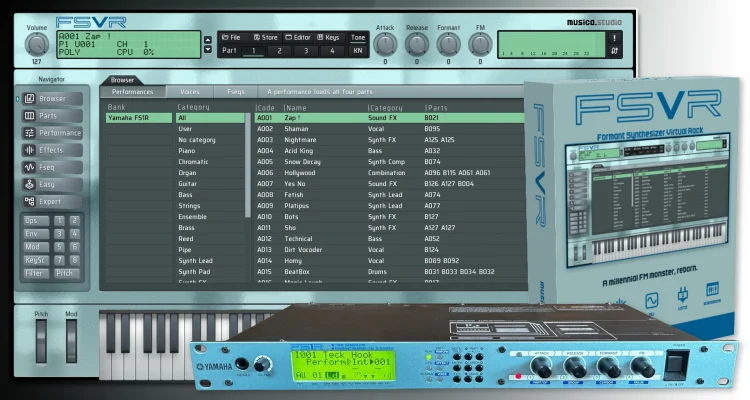
Task: Select Part 1 button
Action: [254, 51]
